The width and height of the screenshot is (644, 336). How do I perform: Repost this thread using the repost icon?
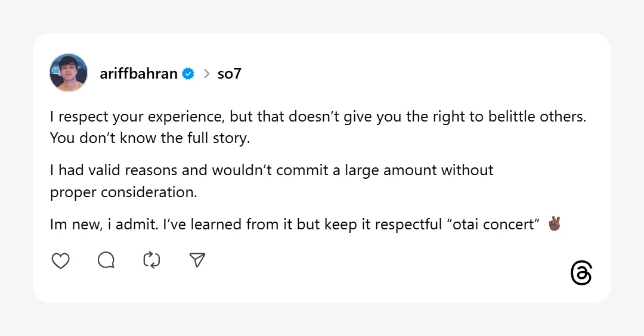tap(151, 260)
